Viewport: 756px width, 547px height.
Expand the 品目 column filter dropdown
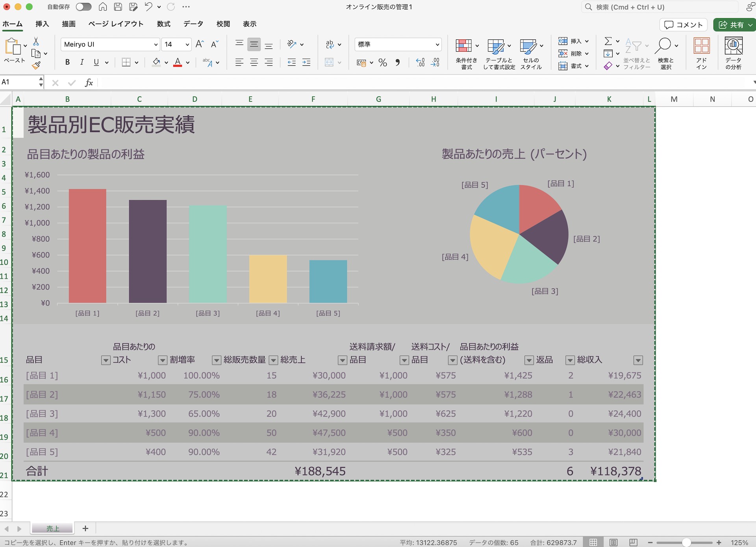(106, 360)
